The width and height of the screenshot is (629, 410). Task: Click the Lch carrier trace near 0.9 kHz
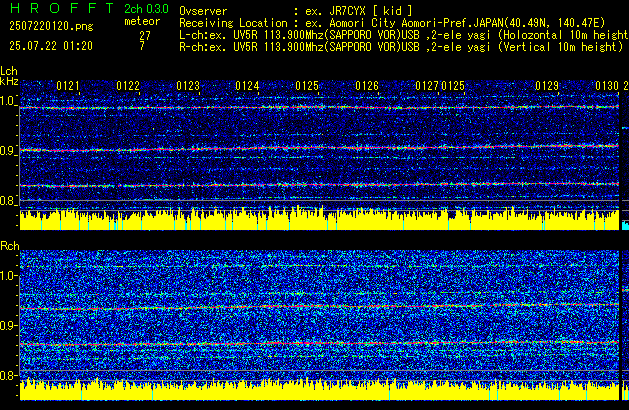click(x=319, y=148)
